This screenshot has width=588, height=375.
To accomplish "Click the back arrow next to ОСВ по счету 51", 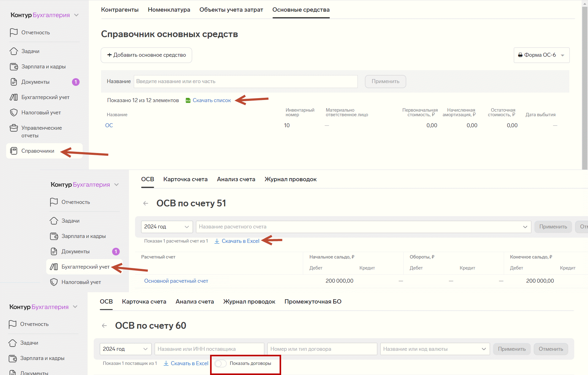I will 146,203.
